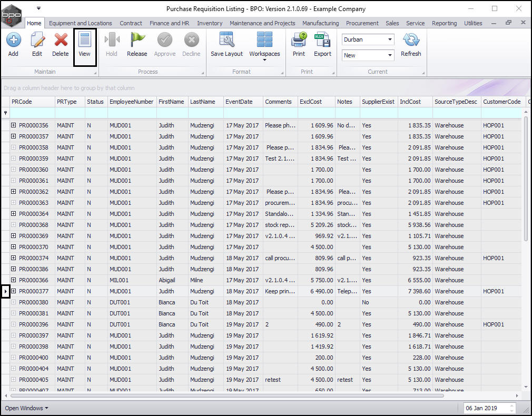Switch to the Home tab

34,23
